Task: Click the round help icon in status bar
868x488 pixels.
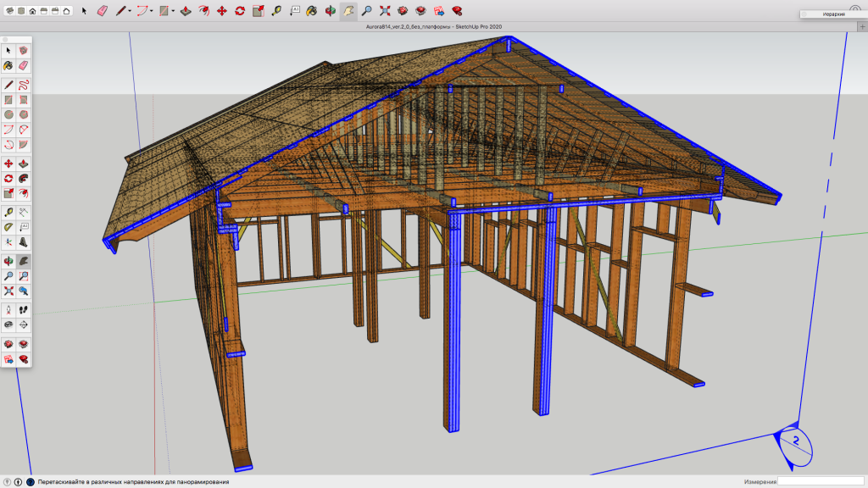Action: click(x=31, y=482)
